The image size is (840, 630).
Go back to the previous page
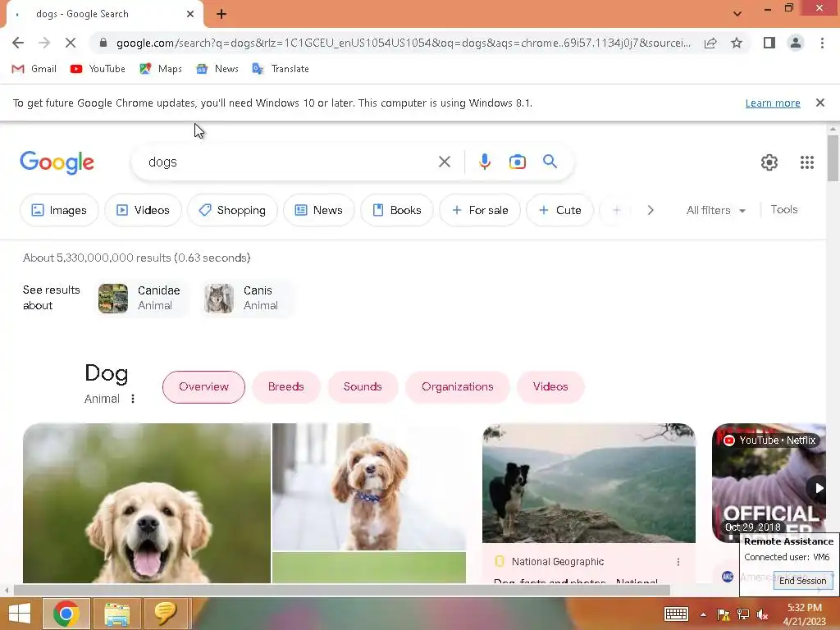pyautogui.click(x=18, y=43)
